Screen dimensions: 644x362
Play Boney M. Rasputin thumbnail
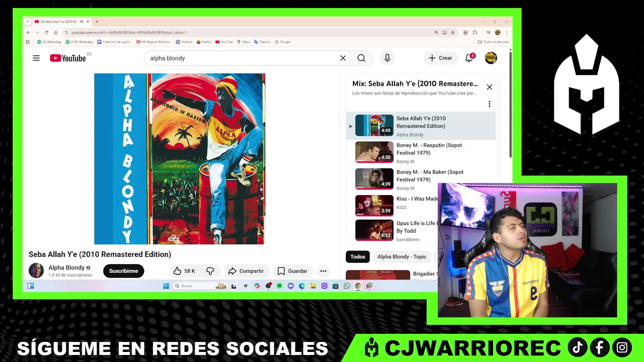pyautogui.click(x=374, y=152)
